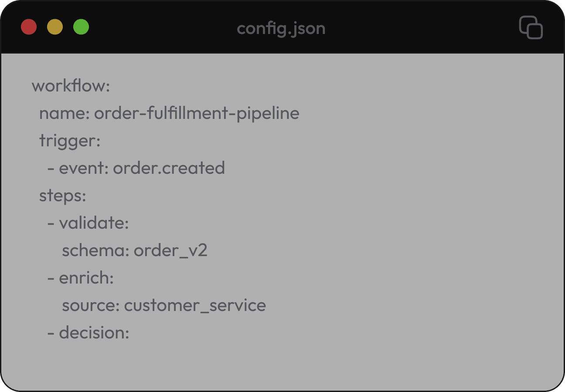The height and width of the screenshot is (392, 565).
Task: Click the order.created event value
Action: pos(169,168)
